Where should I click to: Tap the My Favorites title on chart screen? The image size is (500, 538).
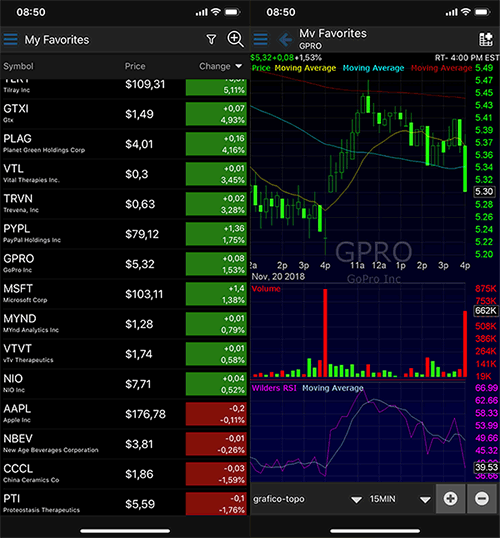click(333, 33)
